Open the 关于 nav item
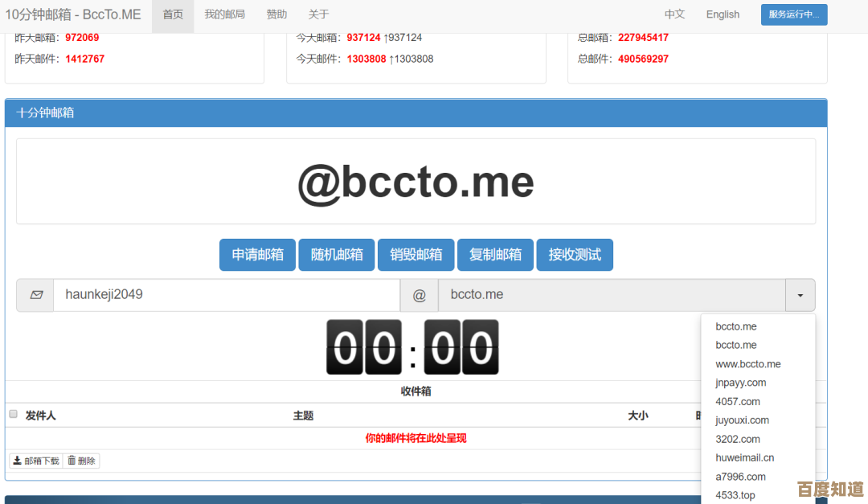Screen dimensions: 868x504 (x=318, y=14)
